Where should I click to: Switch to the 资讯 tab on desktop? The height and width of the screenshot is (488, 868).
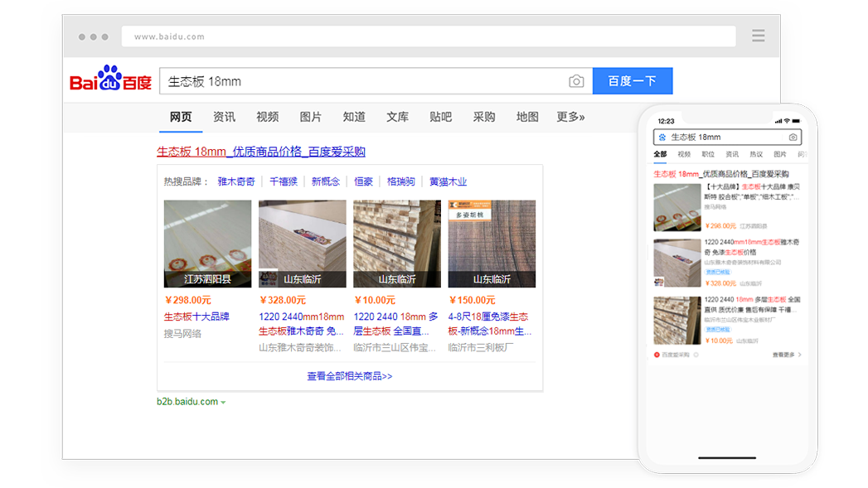[x=224, y=117]
